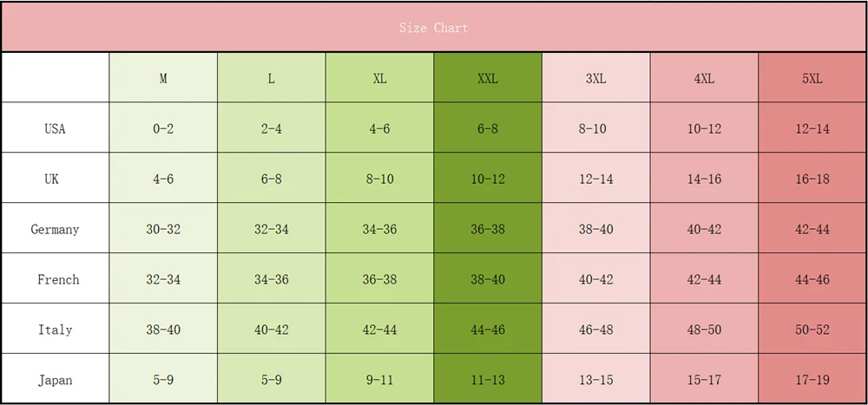
Task: Select USA 6-8 cell under XXL
Action: coord(488,128)
